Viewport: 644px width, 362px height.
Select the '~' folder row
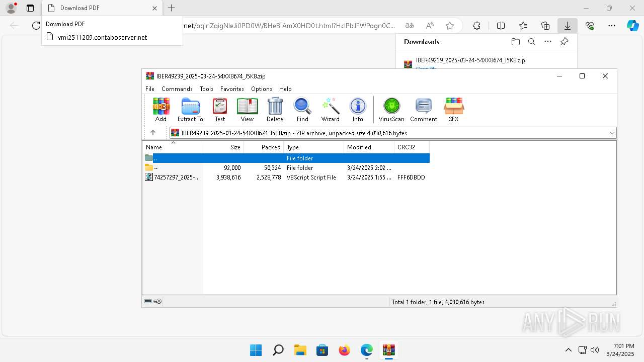(x=286, y=167)
